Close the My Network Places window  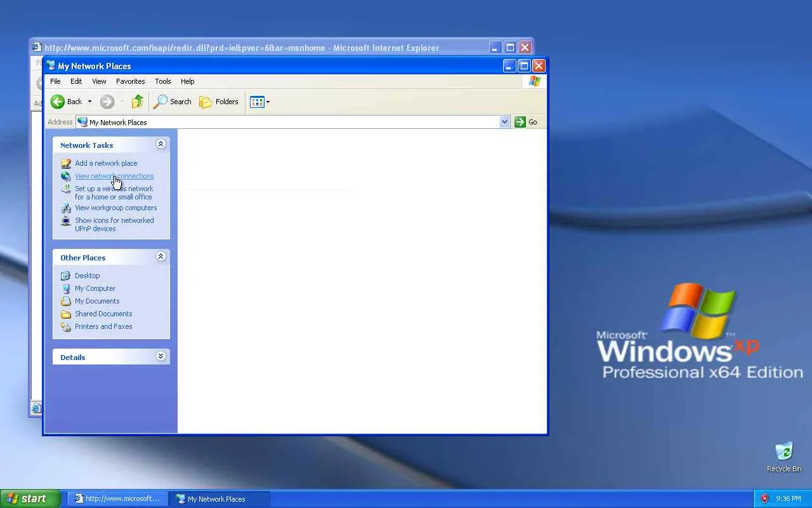(x=539, y=65)
